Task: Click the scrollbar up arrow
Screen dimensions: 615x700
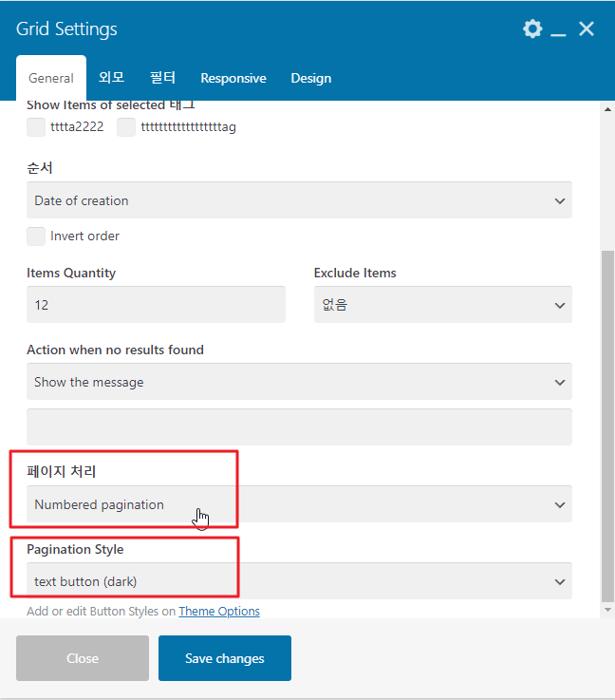Action: pos(607,109)
